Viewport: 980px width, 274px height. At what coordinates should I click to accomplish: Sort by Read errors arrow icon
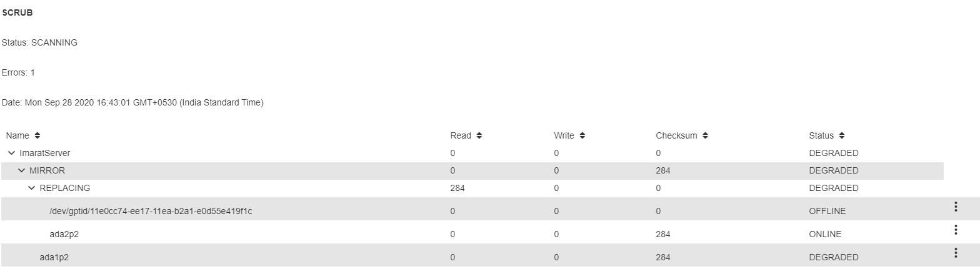coord(479,135)
